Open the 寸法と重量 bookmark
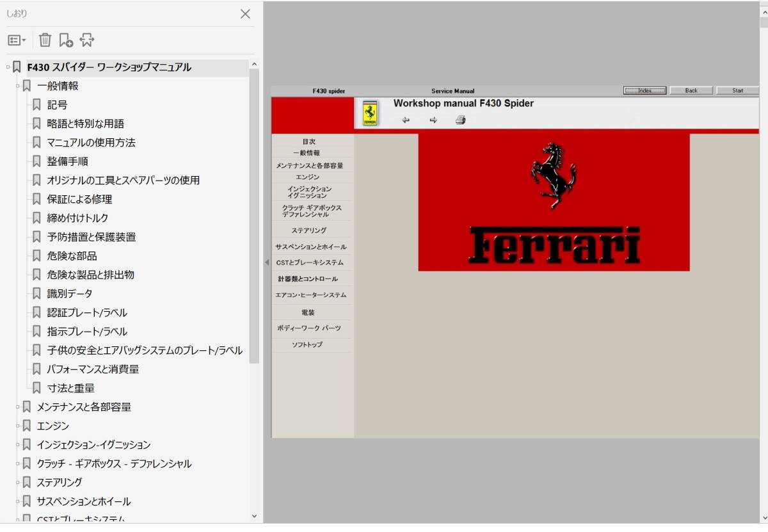Viewport: 768px width, 532px height. point(71,388)
